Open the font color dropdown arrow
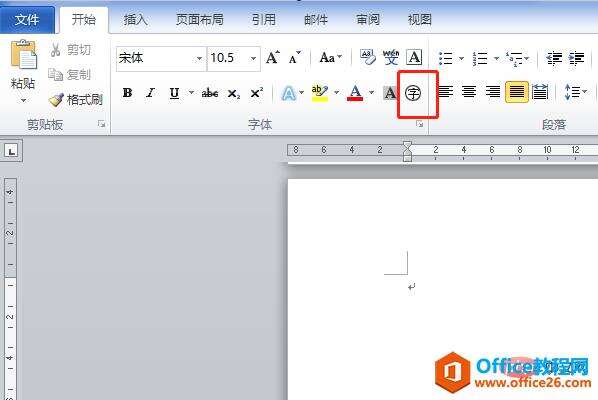 [x=371, y=92]
